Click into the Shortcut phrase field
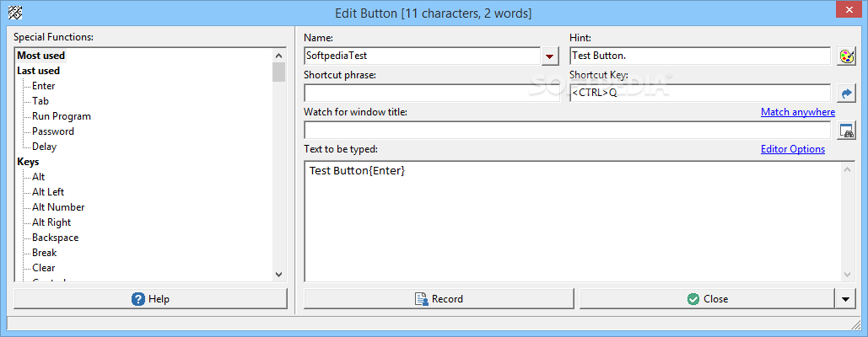The height and width of the screenshot is (337, 868). (x=431, y=94)
